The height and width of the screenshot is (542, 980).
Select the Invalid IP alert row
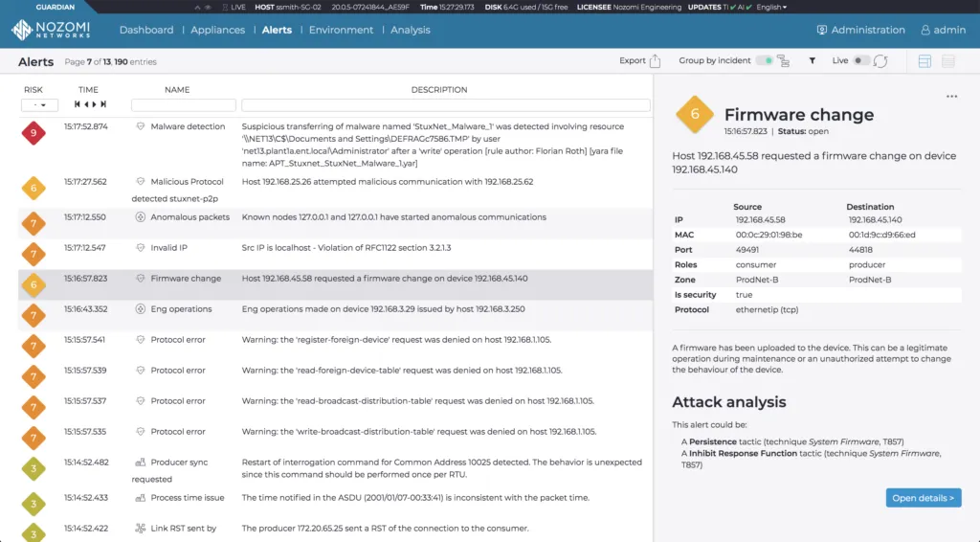[x=336, y=254]
